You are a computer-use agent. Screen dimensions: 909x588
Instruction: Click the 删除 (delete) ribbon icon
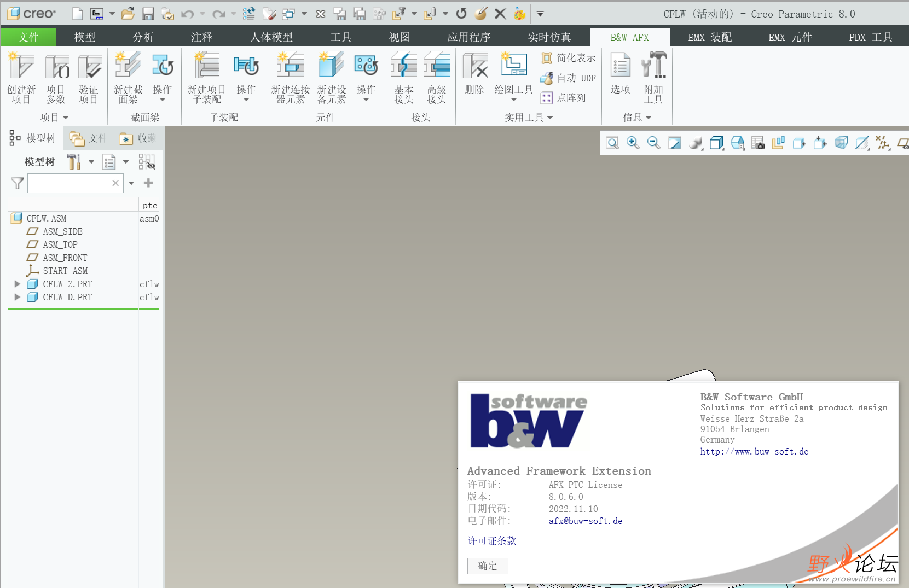[474, 73]
